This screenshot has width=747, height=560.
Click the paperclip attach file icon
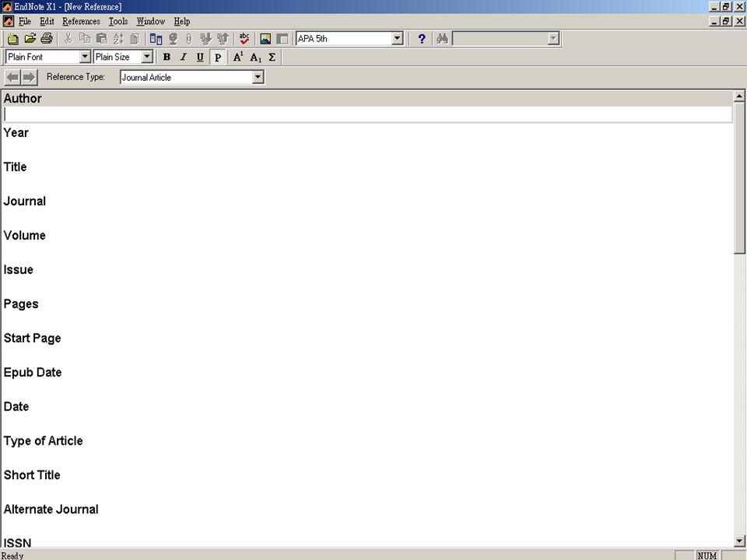(x=189, y=39)
